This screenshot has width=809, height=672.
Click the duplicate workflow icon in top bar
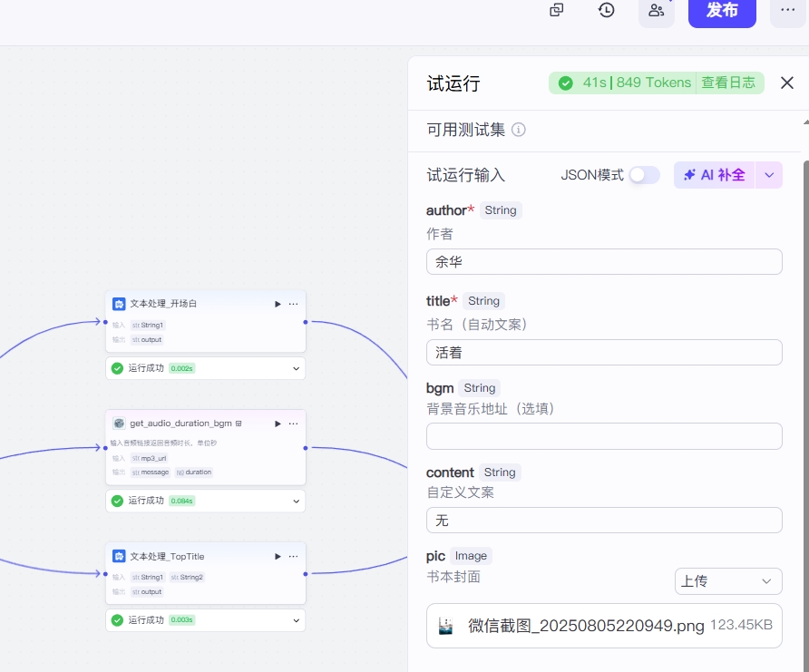click(557, 10)
